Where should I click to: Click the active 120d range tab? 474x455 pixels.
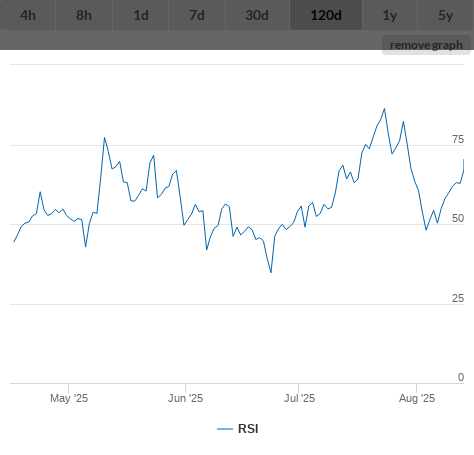tap(326, 15)
